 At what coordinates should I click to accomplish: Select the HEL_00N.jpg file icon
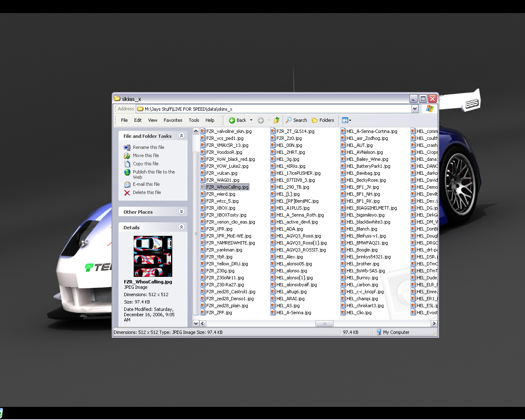tap(273, 145)
